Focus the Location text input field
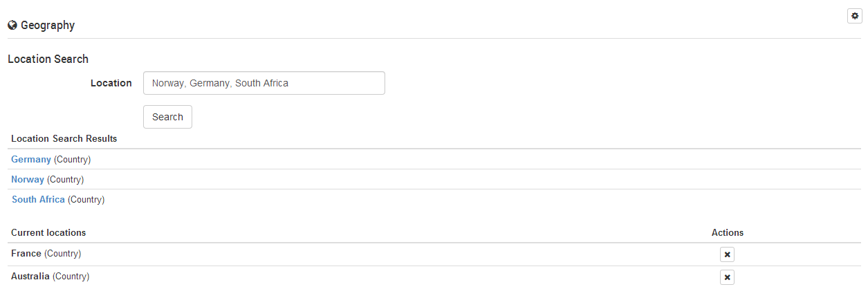 (264, 83)
